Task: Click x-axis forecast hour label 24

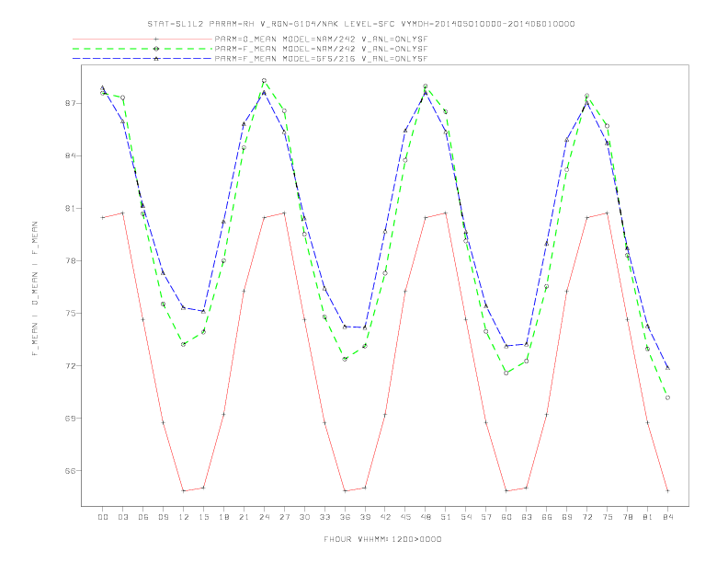Action: point(264,517)
